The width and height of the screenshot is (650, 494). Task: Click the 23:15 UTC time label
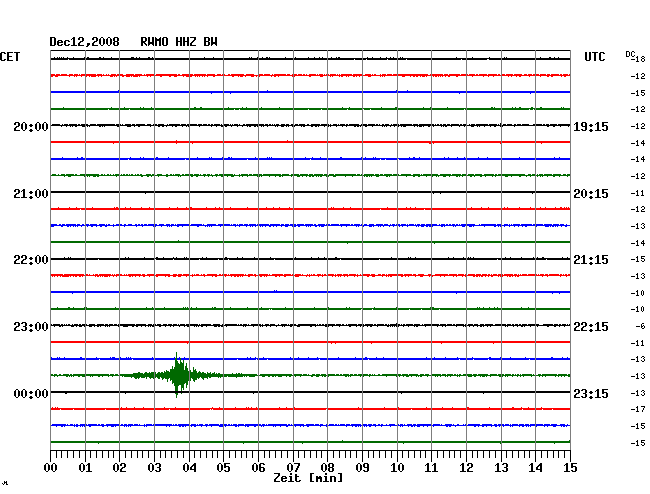(591, 393)
